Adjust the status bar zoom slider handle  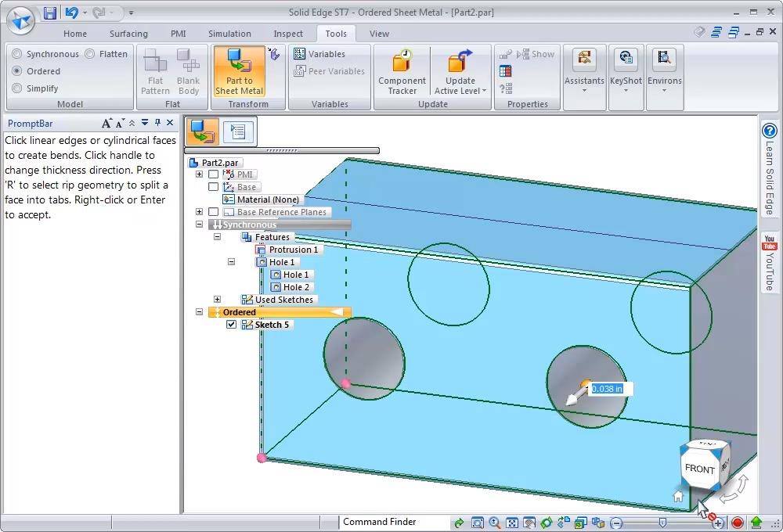click(662, 523)
